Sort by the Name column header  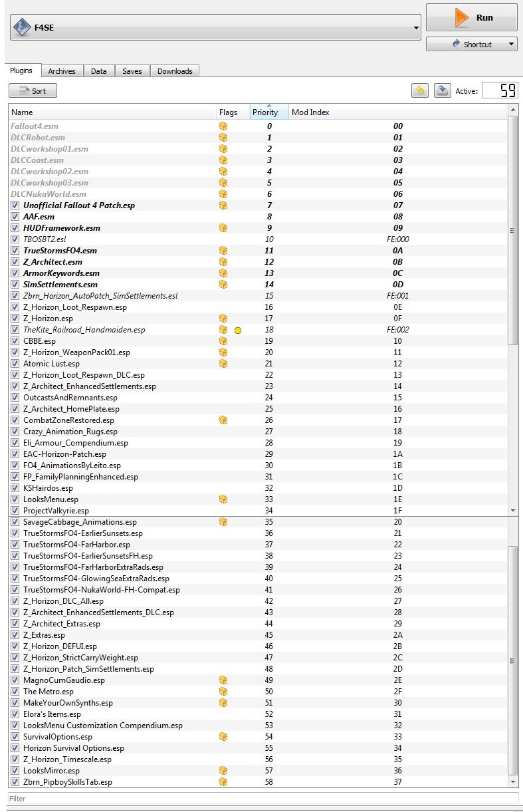(x=112, y=112)
